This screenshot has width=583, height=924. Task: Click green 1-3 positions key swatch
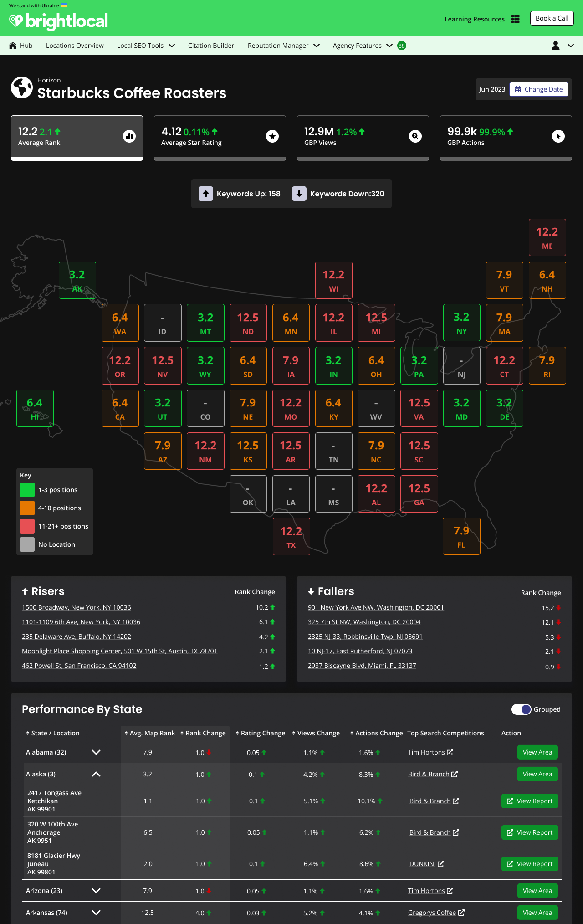(27, 490)
